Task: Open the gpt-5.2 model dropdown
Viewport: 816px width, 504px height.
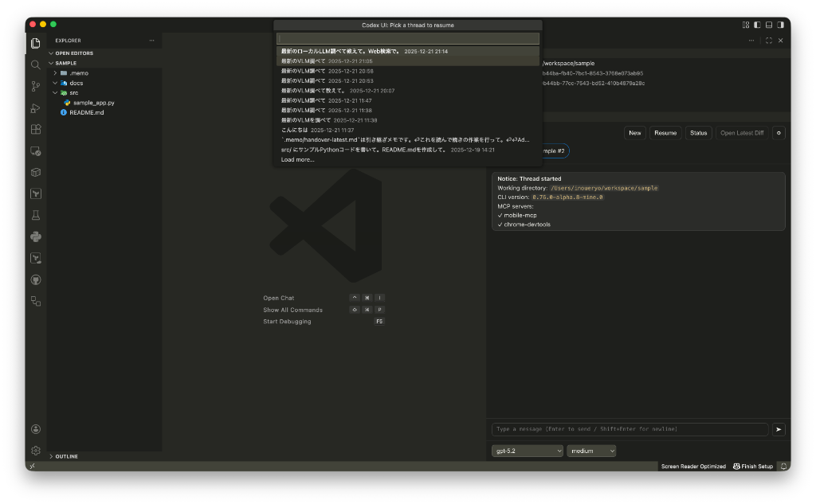Action: point(527,451)
